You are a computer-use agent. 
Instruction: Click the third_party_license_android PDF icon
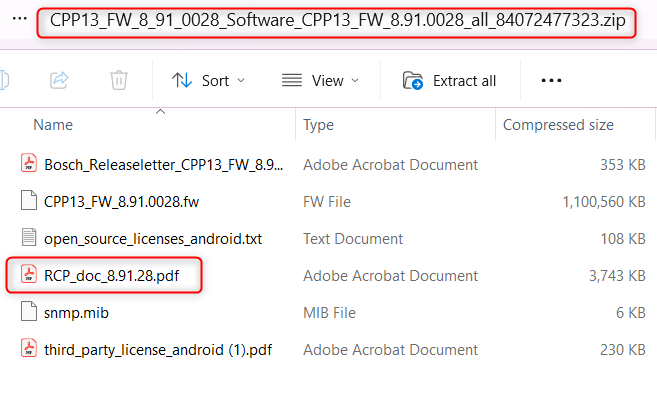click(x=28, y=349)
